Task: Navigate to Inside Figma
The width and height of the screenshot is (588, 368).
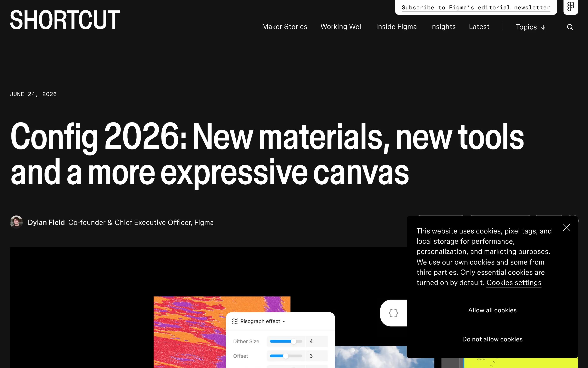Action: coord(396,27)
